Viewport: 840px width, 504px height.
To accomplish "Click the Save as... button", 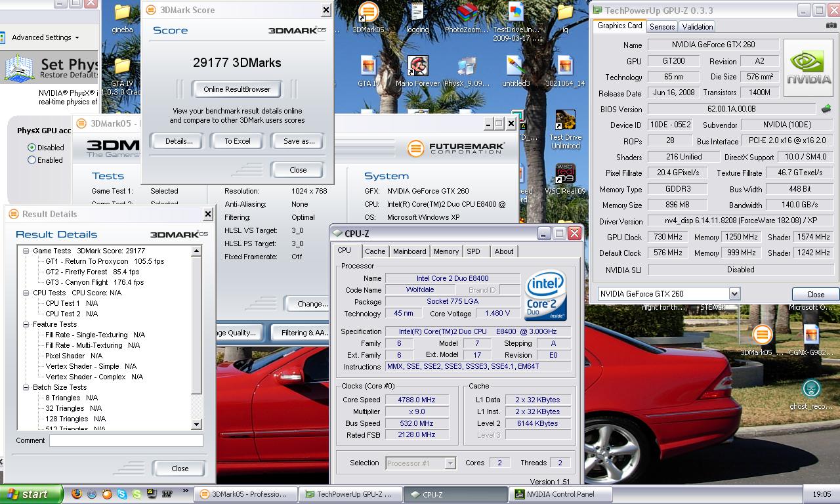I will [299, 141].
